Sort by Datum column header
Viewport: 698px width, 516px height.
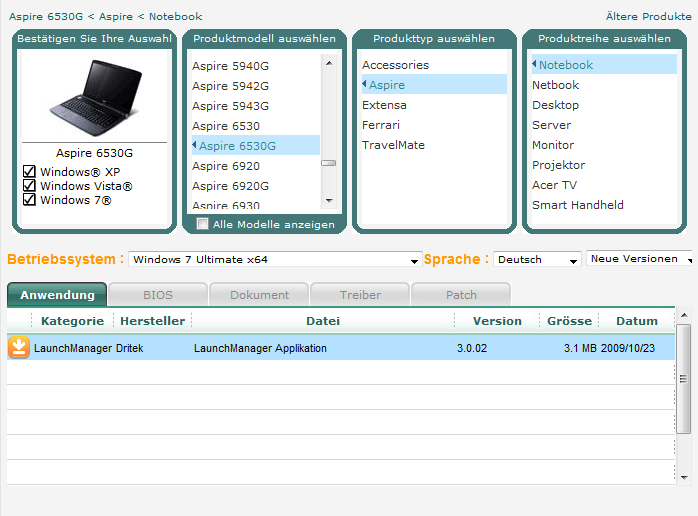pos(637,321)
